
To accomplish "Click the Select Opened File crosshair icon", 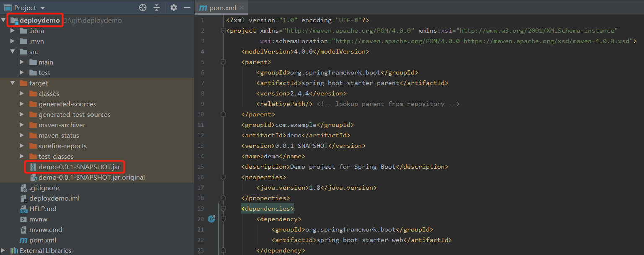I will click(x=142, y=7).
